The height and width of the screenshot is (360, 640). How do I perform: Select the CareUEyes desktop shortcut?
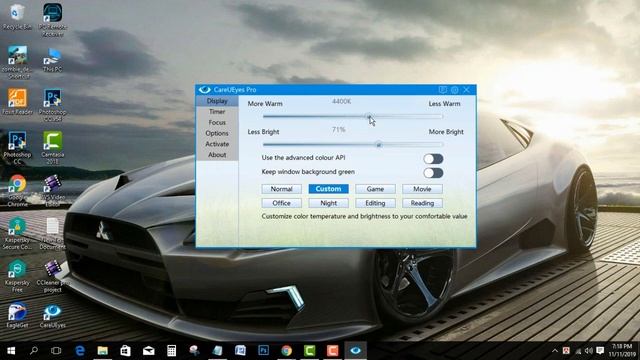tap(53, 316)
